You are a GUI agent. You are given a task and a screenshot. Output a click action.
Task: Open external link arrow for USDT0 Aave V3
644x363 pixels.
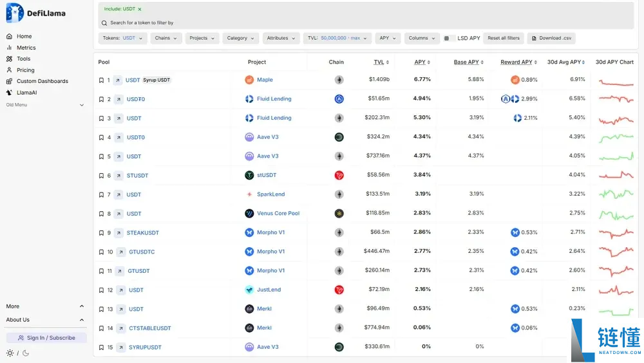pos(118,137)
